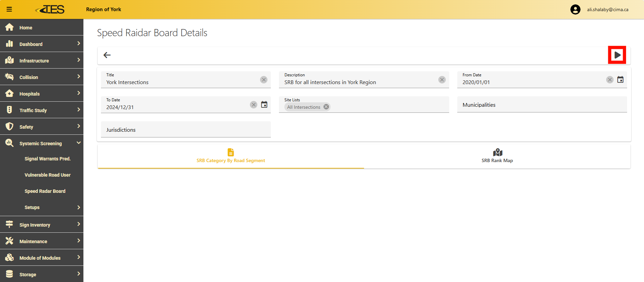Clear the Title field text

click(x=264, y=80)
